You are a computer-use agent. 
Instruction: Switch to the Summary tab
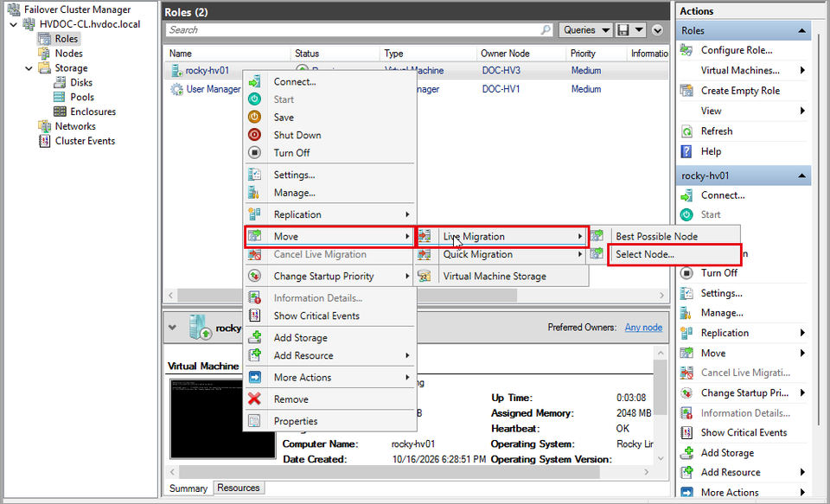tap(188, 488)
